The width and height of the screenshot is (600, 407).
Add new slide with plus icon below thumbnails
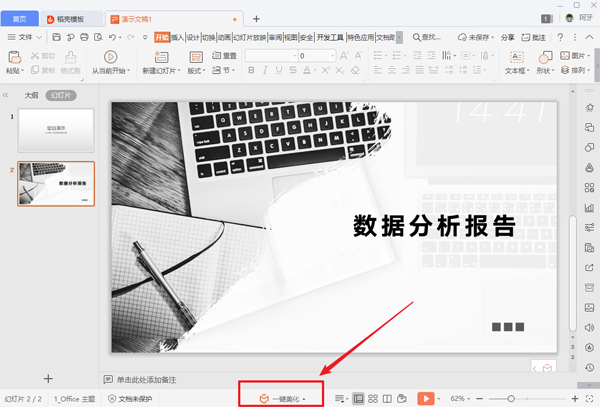click(48, 378)
